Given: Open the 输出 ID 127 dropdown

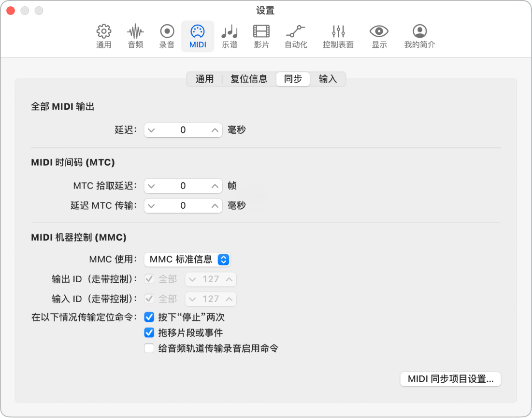Looking at the screenshot, I should click(211, 279).
